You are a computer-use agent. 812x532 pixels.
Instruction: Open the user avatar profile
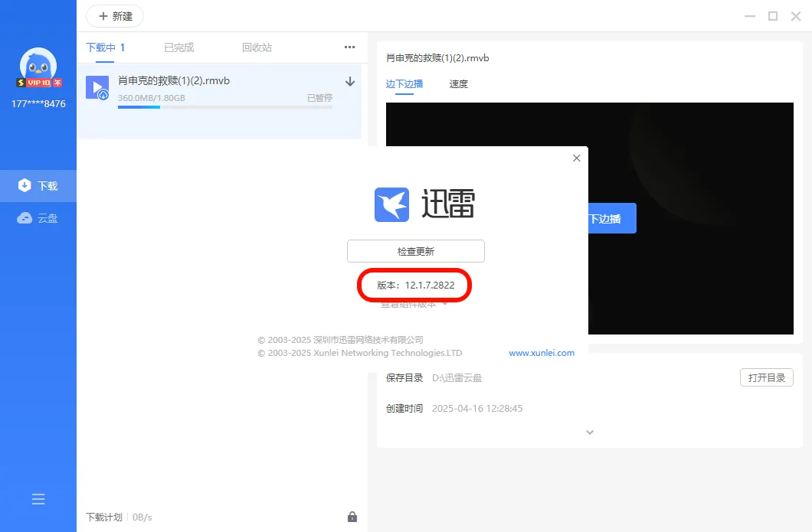coord(38,65)
